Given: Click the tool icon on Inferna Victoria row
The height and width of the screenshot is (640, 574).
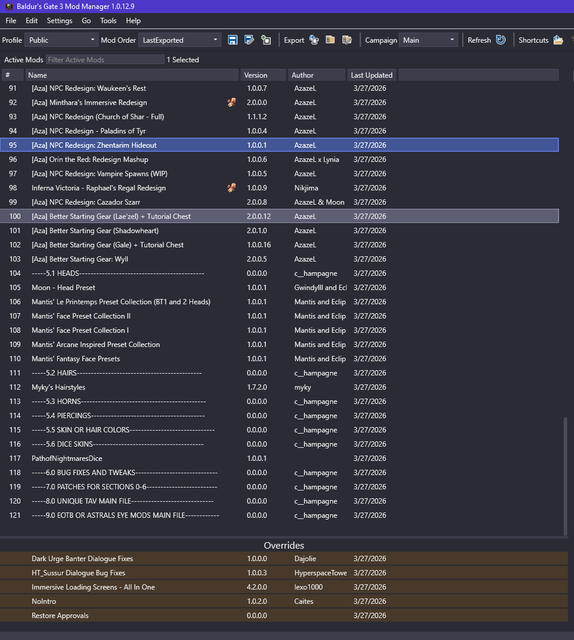Looking at the screenshot, I should 231,188.
